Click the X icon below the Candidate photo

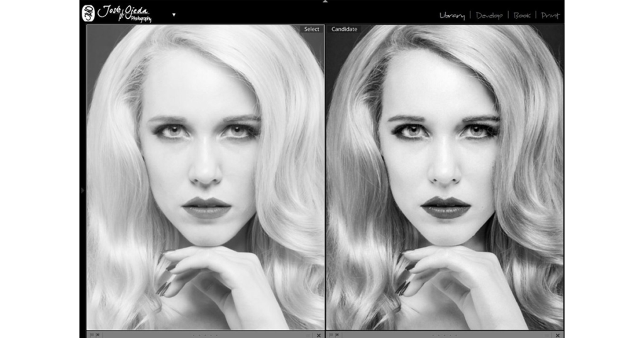pyautogui.click(x=557, y=335)
